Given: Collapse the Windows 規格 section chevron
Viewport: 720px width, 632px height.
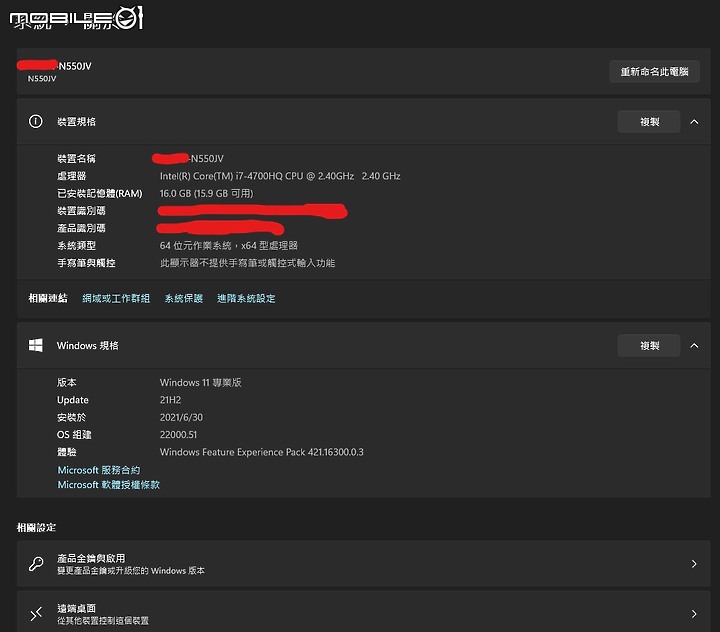Looking at the screenshot, I should click(694, 345).
